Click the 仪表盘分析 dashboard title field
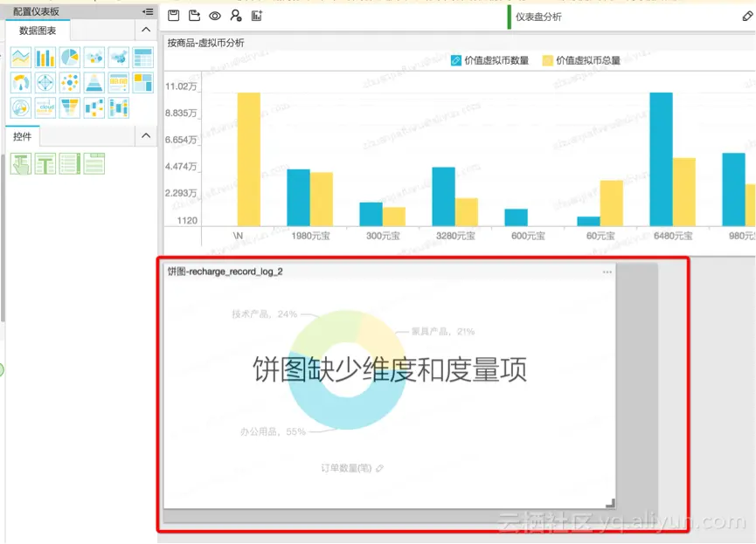756x544 pixels. click(x=538, y=17)
